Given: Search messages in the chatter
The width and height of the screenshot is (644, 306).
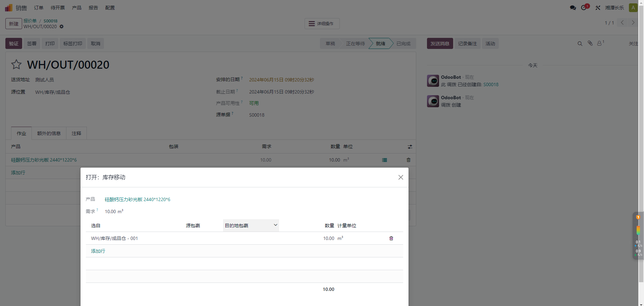Looking at the screenshot, I should [580, 44].
